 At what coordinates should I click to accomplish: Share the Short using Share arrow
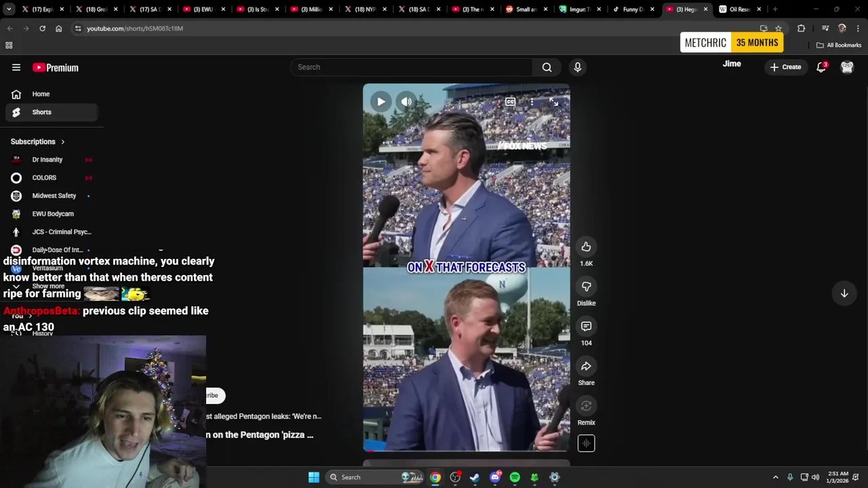tap(586, 367)
